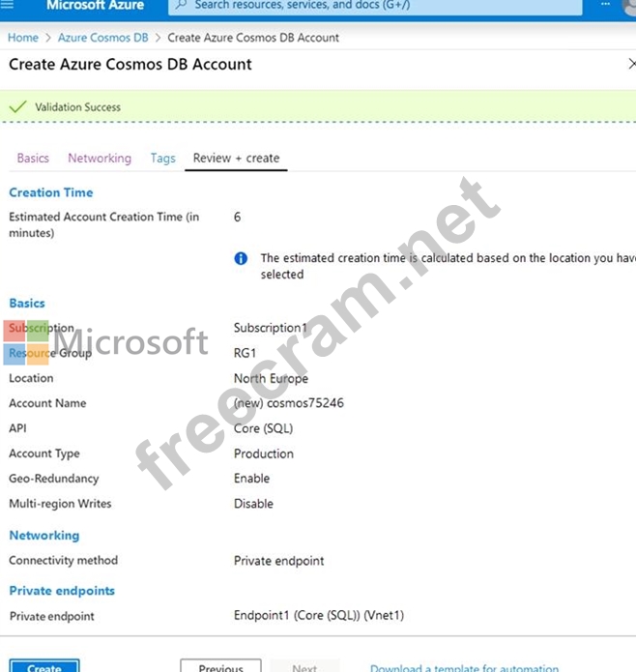
Task: Open the user account avatar
Action: (x=629, y=6)
